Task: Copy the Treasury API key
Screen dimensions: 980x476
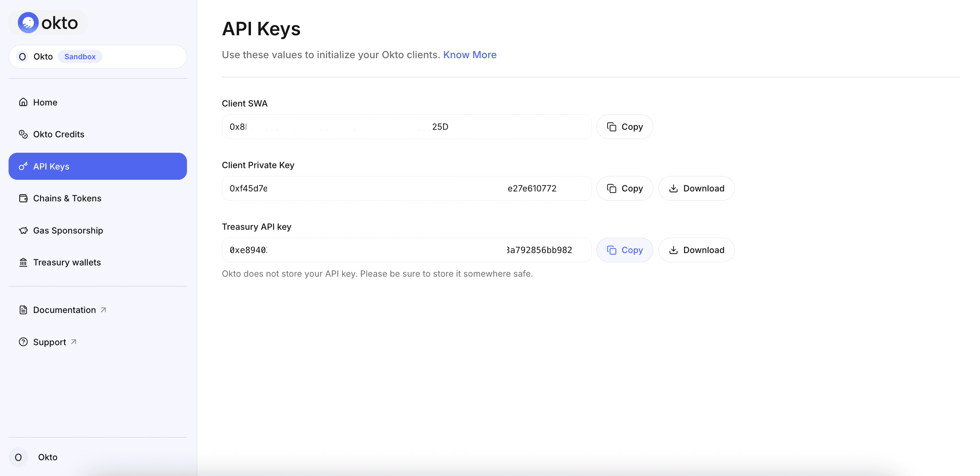Action: coord(625,250)
